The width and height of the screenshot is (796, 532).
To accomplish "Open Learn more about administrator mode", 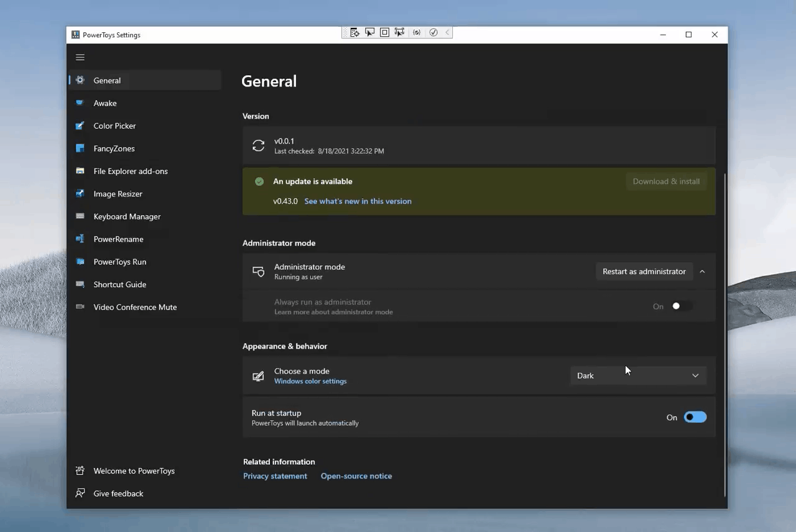I will tap(333, 312).
